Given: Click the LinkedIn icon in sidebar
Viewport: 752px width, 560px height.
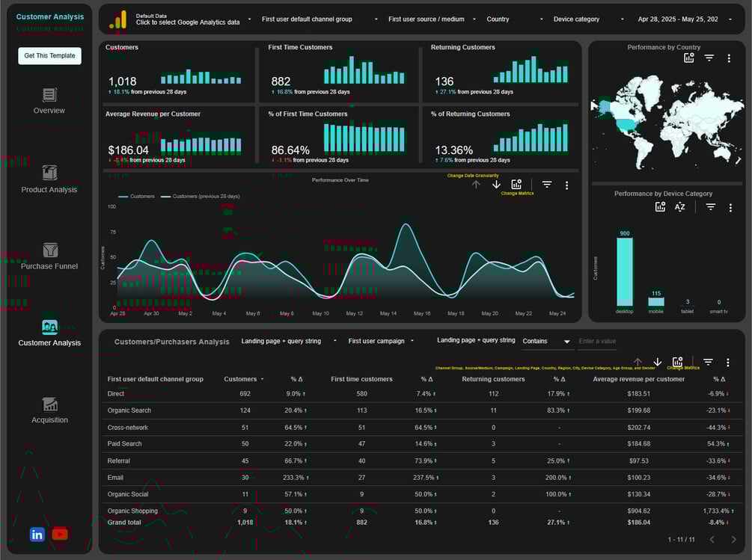Looking at the screenshot, I should click(37, 534).
